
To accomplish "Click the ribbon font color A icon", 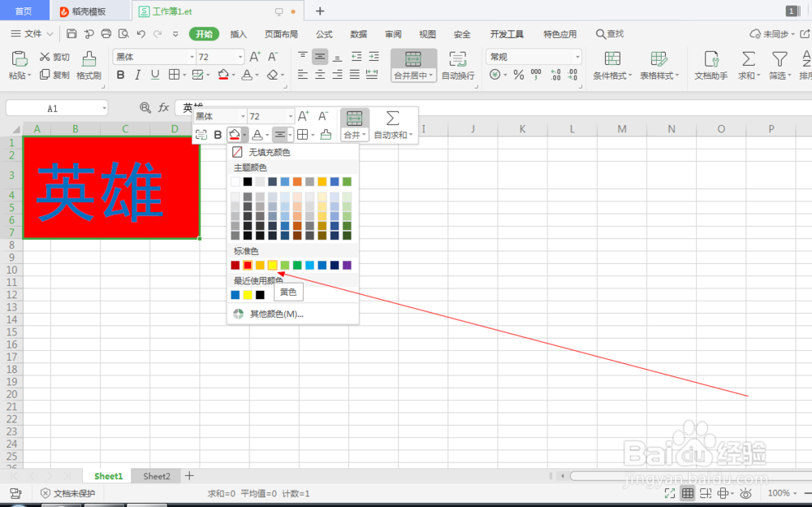I will coord(247,75).
